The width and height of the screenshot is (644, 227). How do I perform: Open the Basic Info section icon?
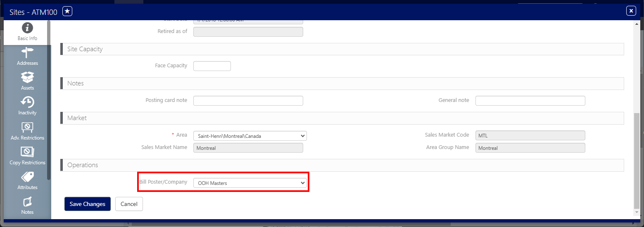click(x=27, y=28)
